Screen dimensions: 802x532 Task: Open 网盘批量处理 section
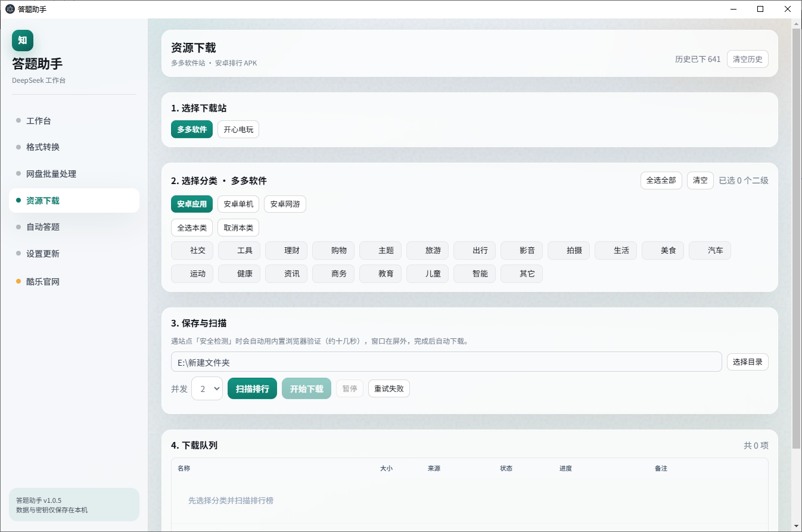tap(74, 174)
